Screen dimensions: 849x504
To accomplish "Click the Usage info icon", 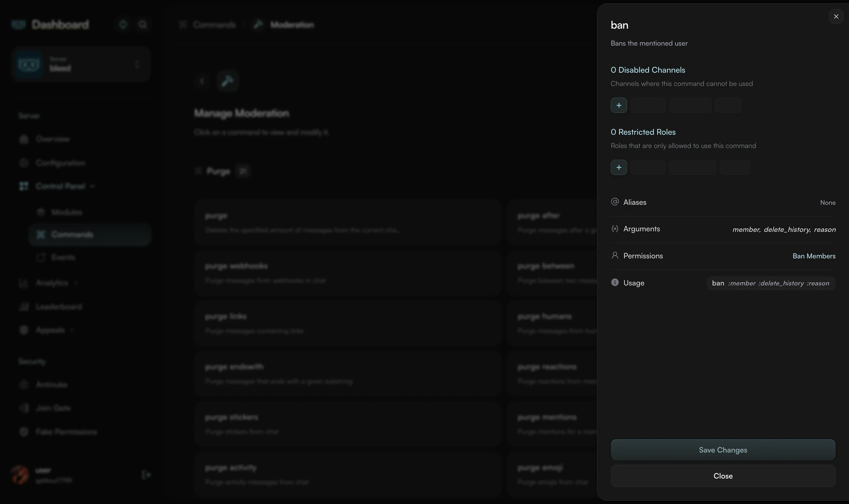I will pos(615,282).
